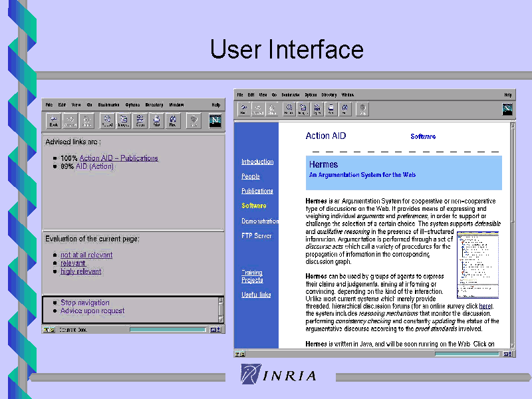Open the Training Projects sidebar link
The width and height of the screenshot is (532, 399).
click(253, 276)
